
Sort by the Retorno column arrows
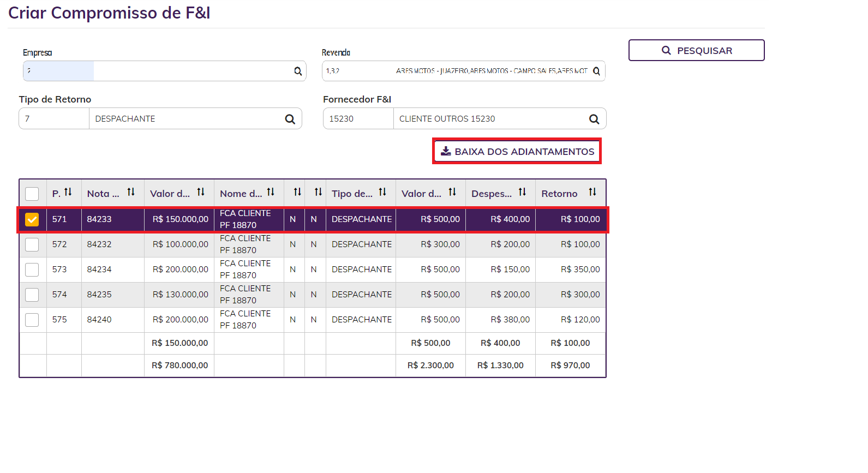(592, 192)
